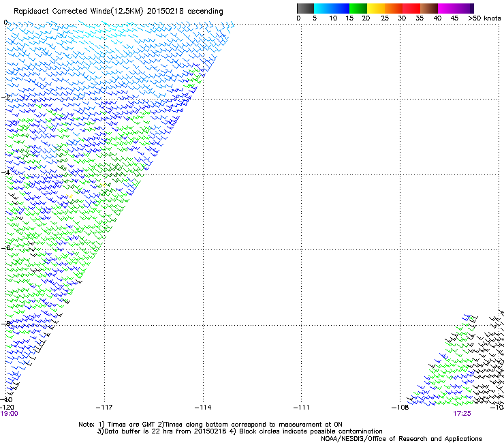
Task: Click the '>50 knots' legend label
Action: click(484, 18)
